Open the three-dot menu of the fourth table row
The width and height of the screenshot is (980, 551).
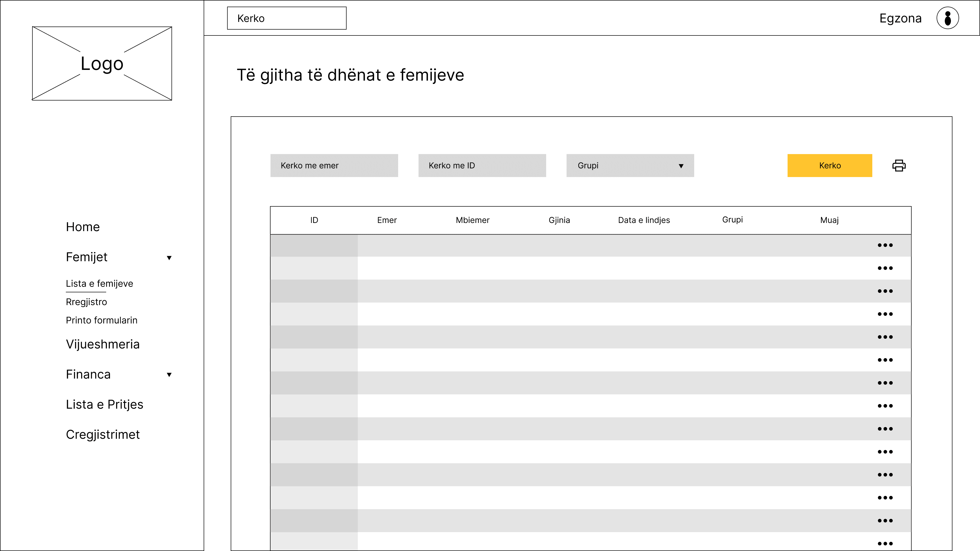pyautogui.click(x=885, y=314)
